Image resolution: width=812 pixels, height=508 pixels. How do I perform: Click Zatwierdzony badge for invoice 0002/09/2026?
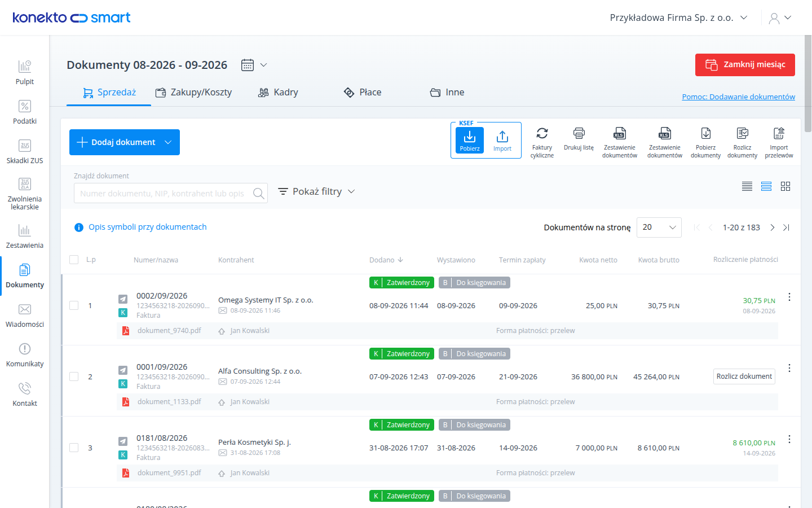point(401,283)
